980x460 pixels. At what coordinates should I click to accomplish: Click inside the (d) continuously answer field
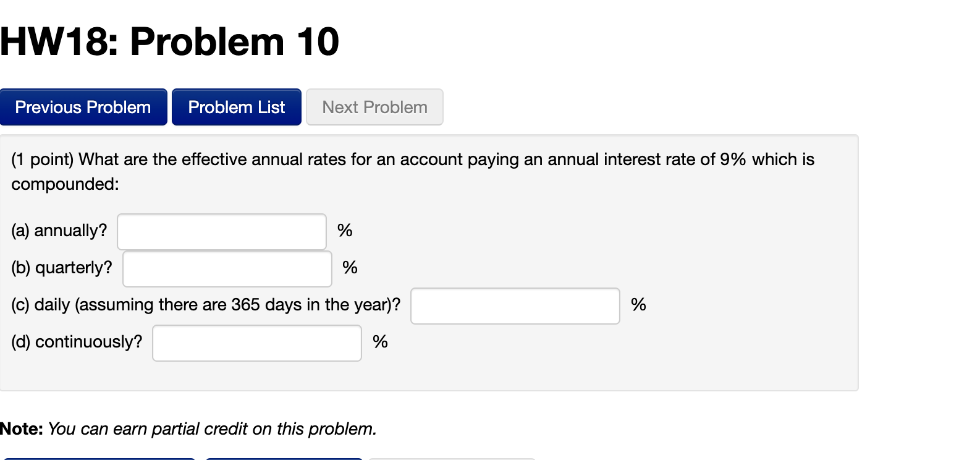256,343
